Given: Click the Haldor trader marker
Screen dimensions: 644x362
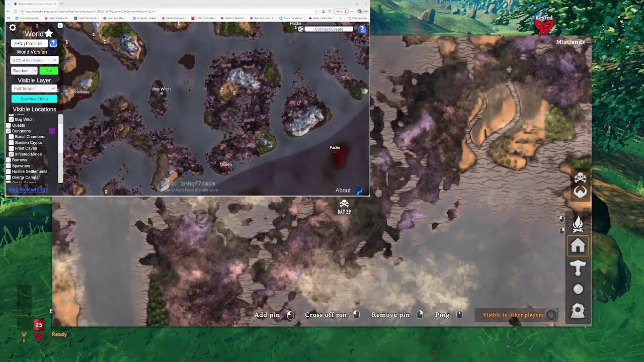Looking at the screenshot, I should (x=296, y=28).
